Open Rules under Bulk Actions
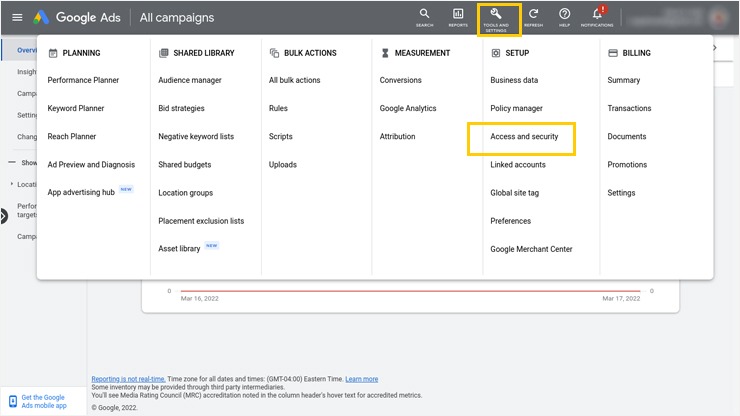 [278, 108]
